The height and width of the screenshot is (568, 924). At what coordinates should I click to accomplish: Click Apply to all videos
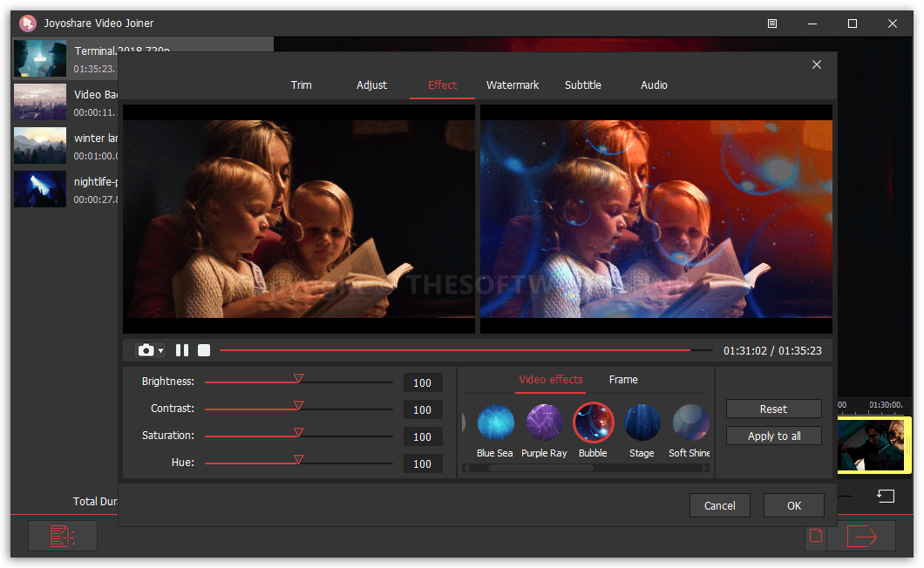[773, 435]
